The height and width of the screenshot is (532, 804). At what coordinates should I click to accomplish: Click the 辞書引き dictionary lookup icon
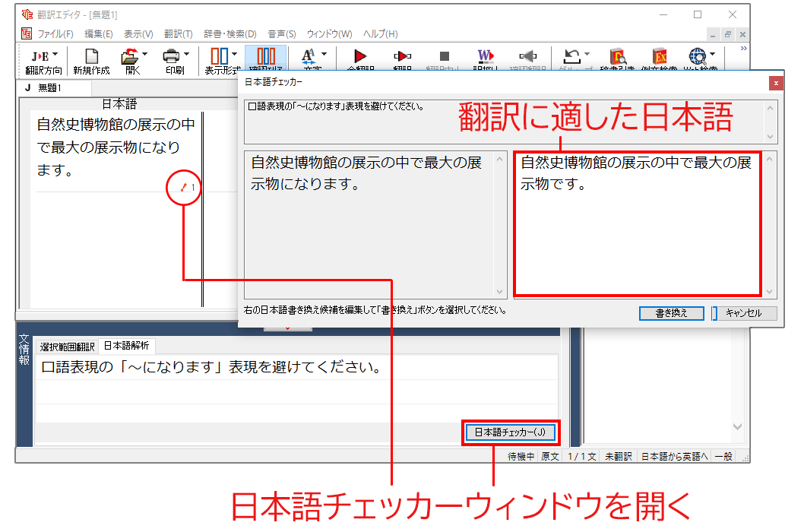(618, 56)
